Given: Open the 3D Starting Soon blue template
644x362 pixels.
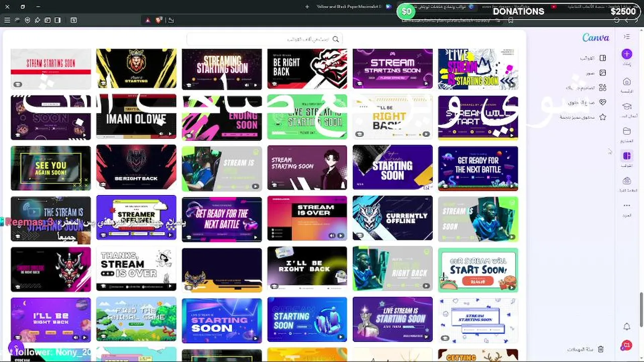Looking at the screenshot, I should pyautogui.click(x=307, y=320).
